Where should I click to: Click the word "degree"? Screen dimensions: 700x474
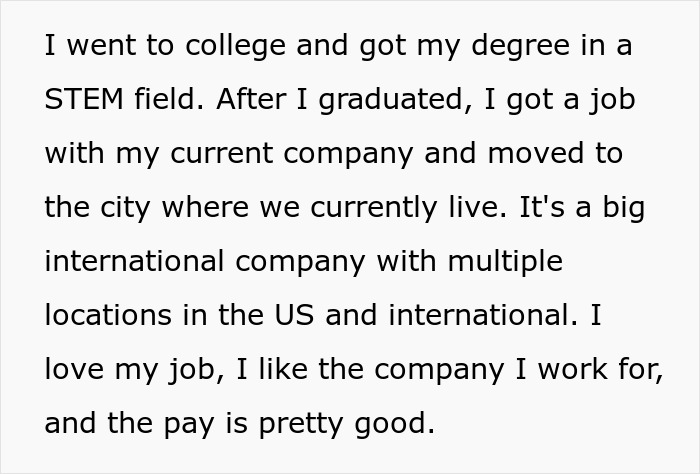click(499, 47)
